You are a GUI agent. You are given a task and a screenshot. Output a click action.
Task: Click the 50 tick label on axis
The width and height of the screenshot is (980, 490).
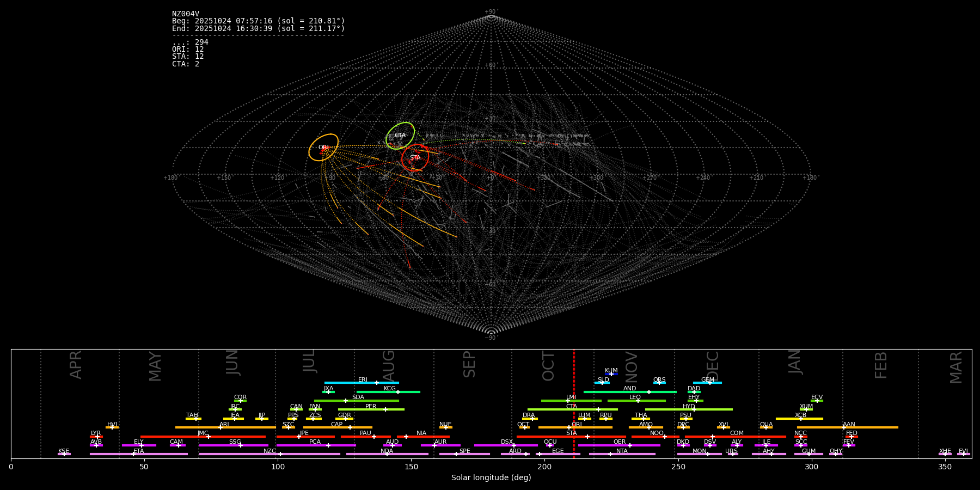144,467
